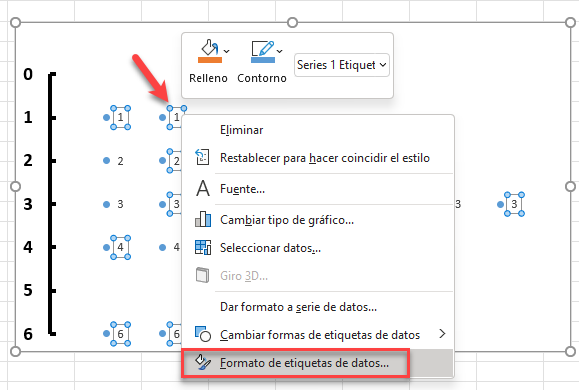Click the bottom-right chart corner handle
Image resolution: width=579 pixels, height=390 pixels.
(x=570, y=351)
